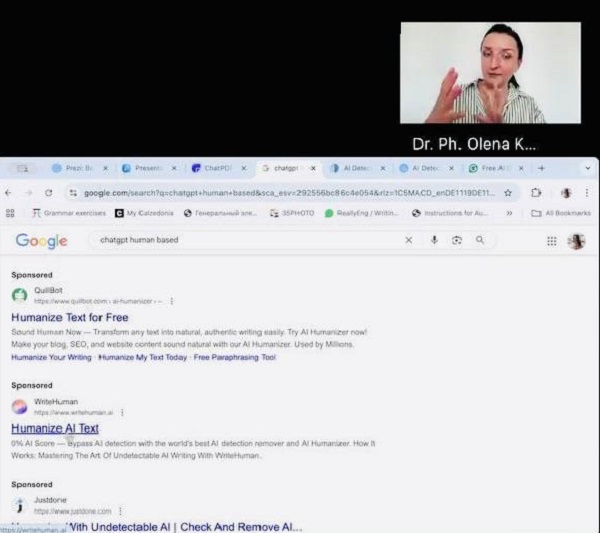600x533 pixels.
Task: Click the www.writehuman.ai URL text
Action: [x=73, y=412]
